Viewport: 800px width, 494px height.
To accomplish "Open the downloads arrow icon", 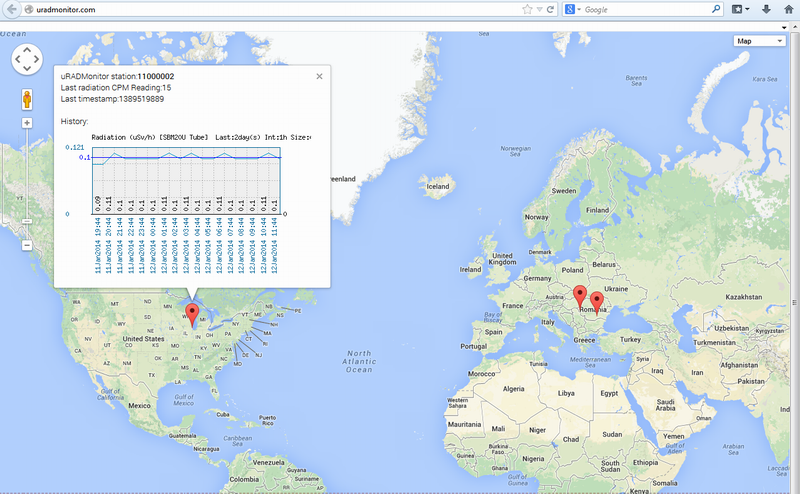I will coord(766,9).
